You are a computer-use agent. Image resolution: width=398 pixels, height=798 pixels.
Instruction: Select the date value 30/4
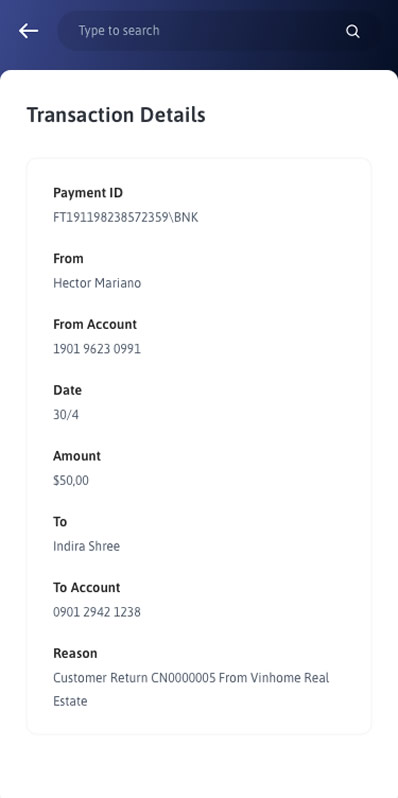point(66,415)
